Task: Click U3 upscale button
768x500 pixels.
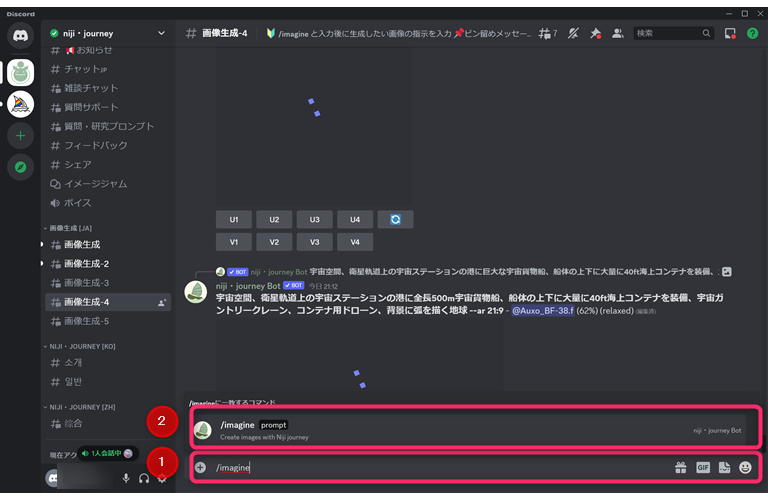Action: (314, 219)
